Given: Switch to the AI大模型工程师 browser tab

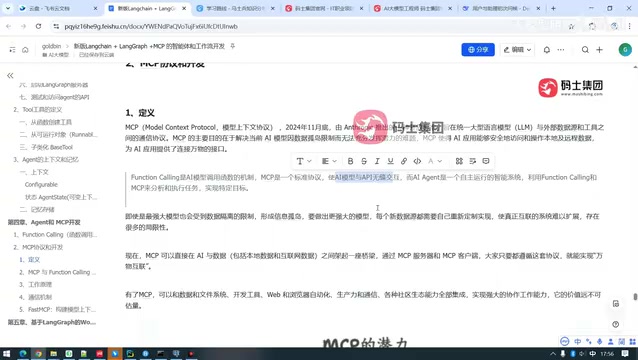Looking at the screenshot, I should (412, 8).
